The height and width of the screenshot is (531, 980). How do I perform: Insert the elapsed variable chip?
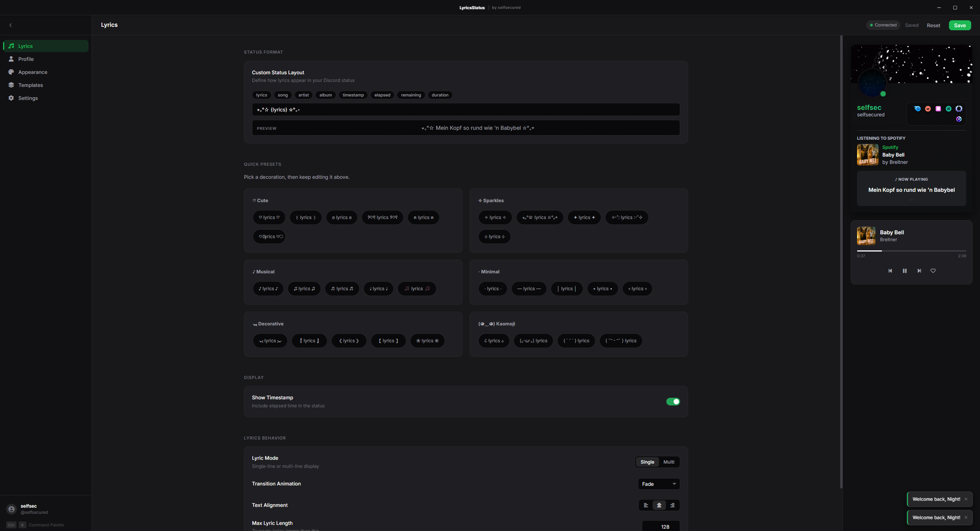point(382,95)
